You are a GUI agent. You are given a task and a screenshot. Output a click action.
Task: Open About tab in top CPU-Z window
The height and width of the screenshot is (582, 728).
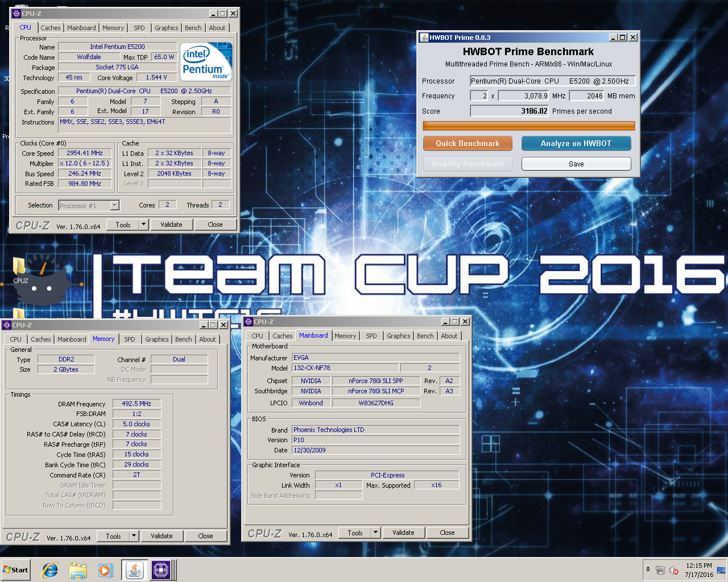pyautogui.click(x=217, y=28)
